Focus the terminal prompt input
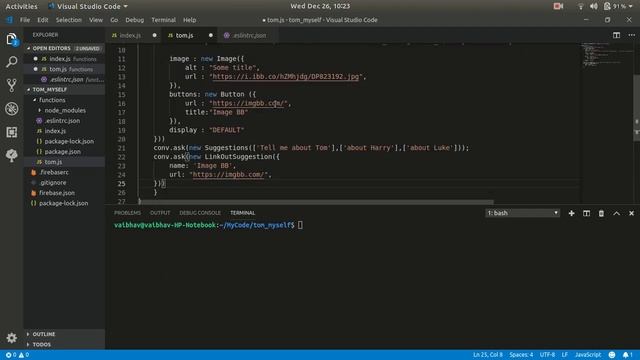Viewport: 640px width, 360px height. (300, 225)
